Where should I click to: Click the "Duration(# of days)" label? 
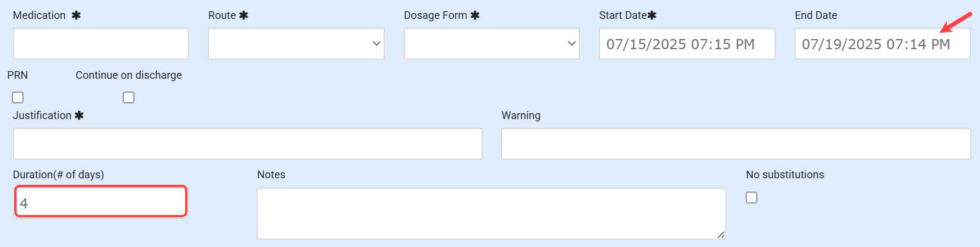point(58,175)
